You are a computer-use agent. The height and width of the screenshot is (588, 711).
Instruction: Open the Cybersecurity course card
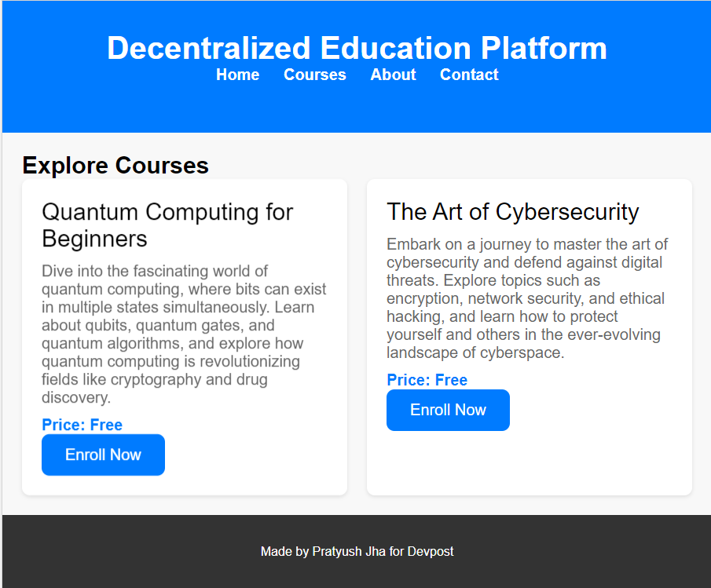click(529, 336)
